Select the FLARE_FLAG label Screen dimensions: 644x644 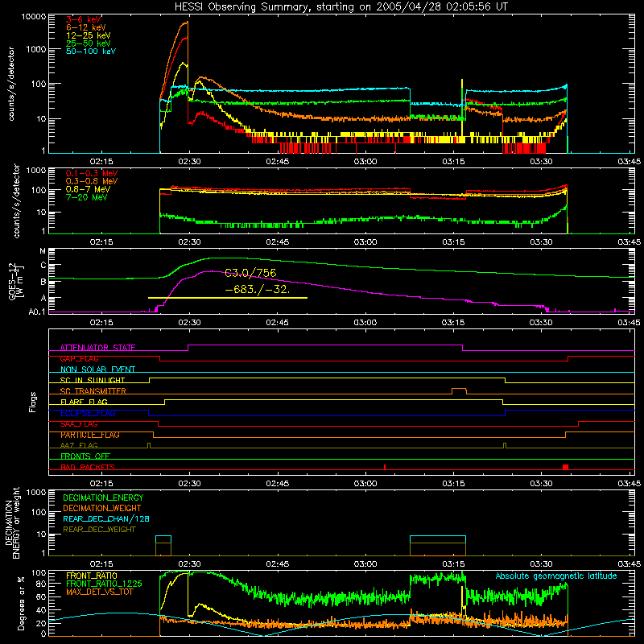click(84, 402)
